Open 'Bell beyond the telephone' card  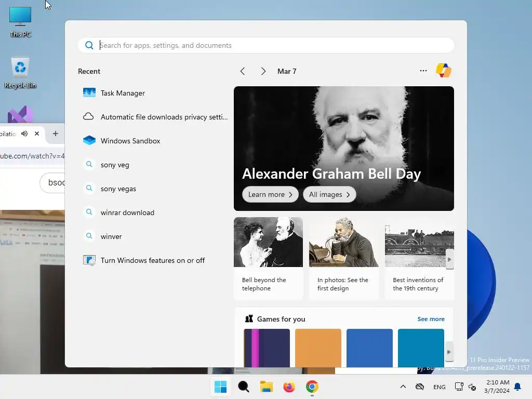pyautogui.click(x=269, y=259)
